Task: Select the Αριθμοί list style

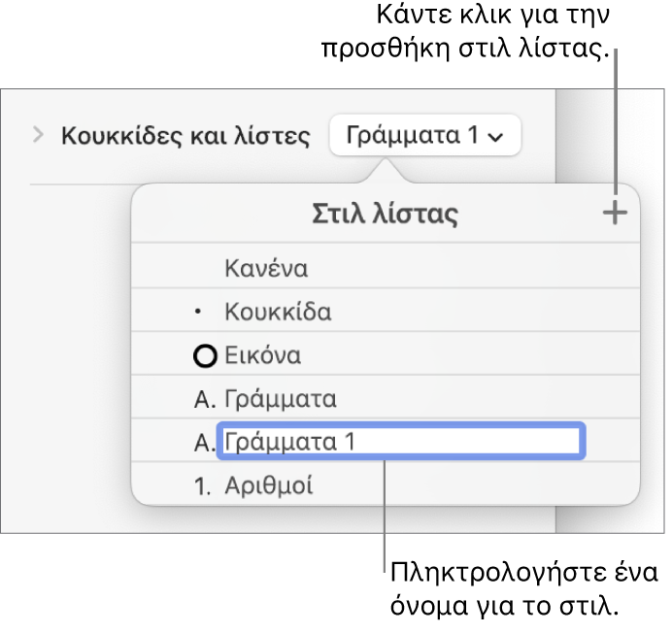Action: click(385, 484)
